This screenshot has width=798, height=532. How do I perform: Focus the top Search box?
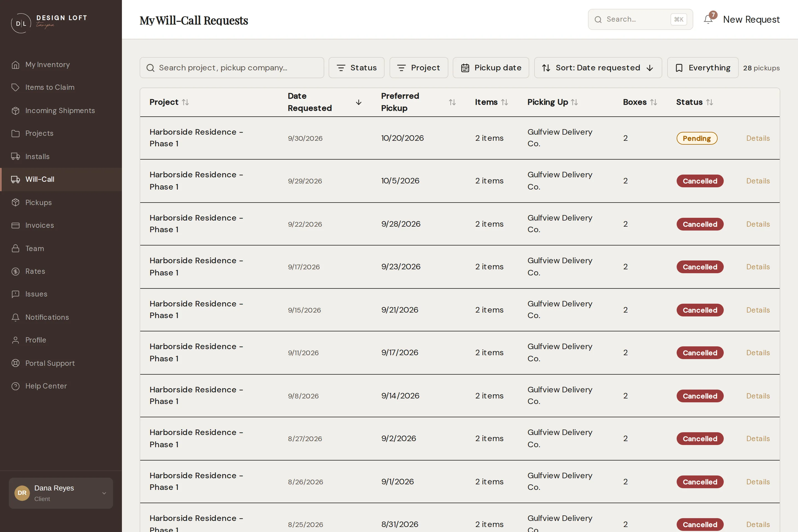pos(640,19)
